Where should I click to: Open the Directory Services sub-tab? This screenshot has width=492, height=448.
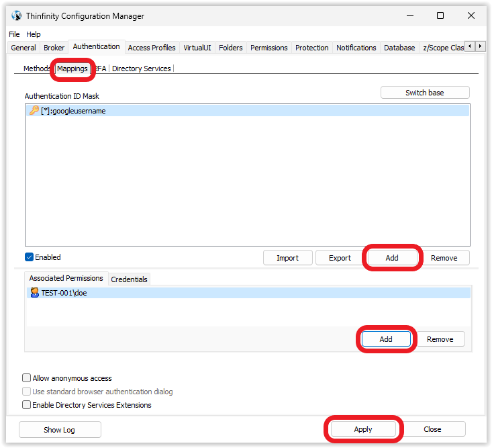[141, 69]
